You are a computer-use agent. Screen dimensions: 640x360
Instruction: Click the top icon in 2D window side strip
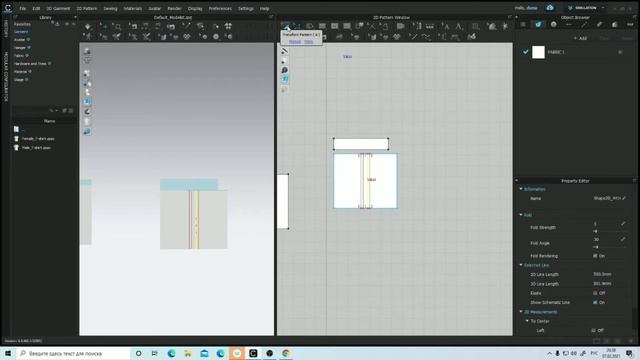tap(284, 51)
